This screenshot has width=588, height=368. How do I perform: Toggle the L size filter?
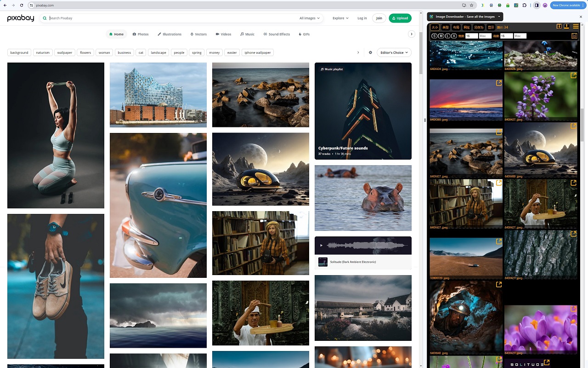(x=447, y=36)
